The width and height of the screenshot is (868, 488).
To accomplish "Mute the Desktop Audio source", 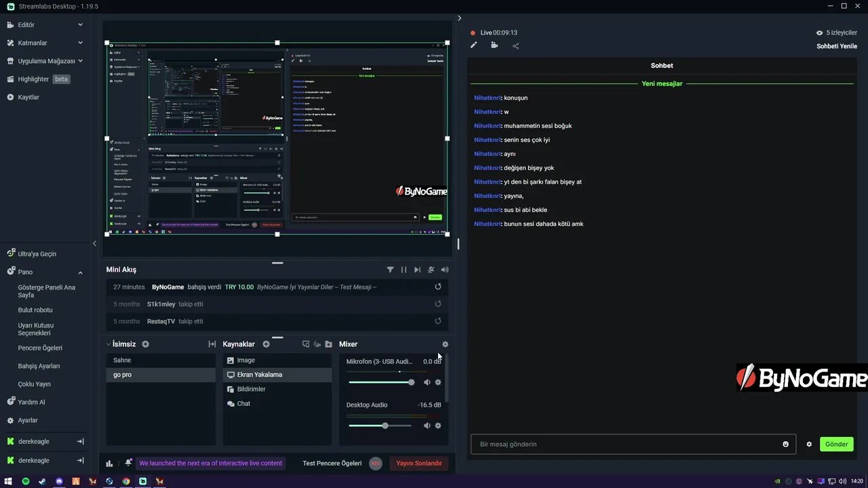I will 427,426.
